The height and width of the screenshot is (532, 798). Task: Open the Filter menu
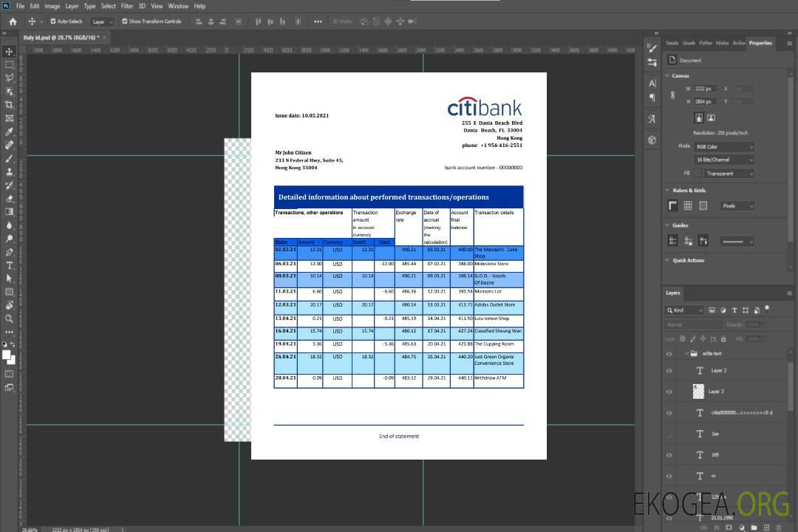tap(127, 6)
